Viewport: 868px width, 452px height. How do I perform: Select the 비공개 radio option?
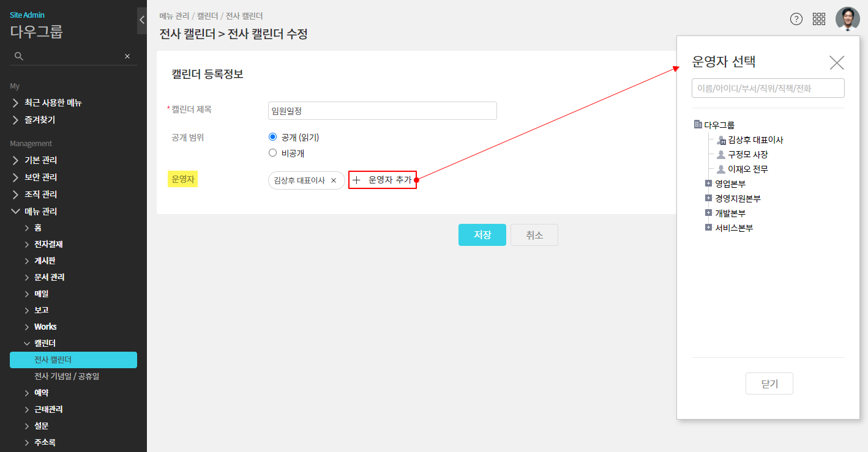273,153
